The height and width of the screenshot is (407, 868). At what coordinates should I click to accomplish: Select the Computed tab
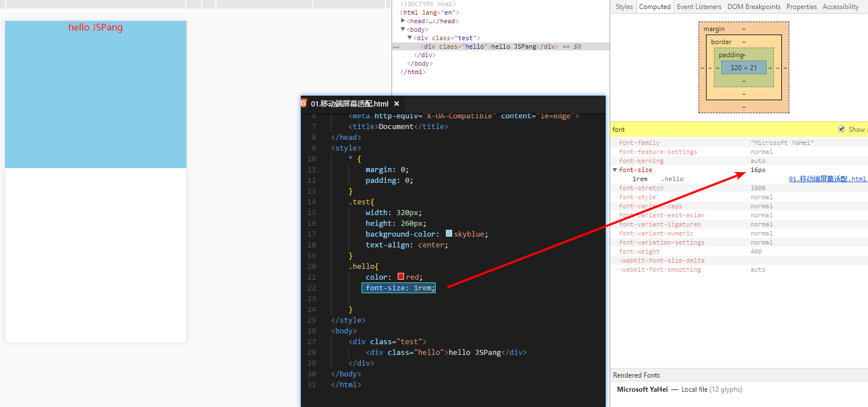[x=654, y=7]
